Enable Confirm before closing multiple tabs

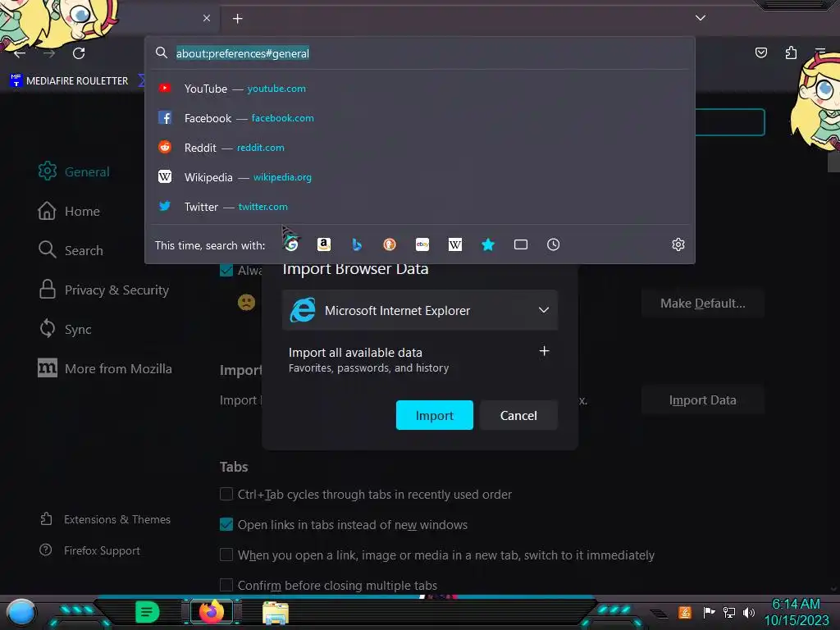coord(226,585)
